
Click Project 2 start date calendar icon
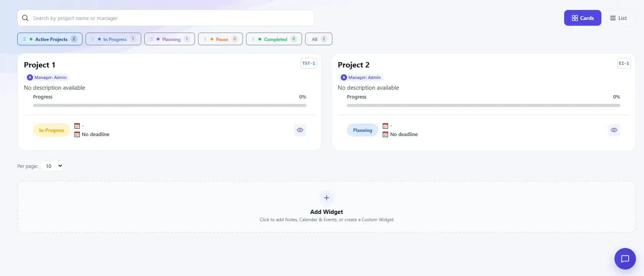click(x=385, y=126)
